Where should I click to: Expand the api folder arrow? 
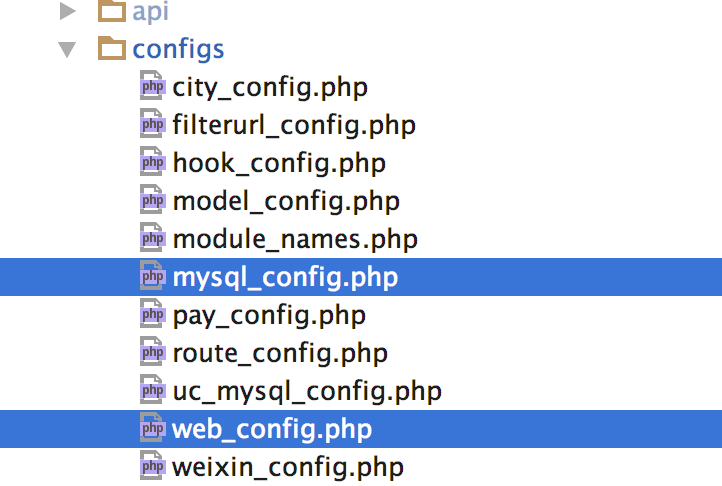(68, 12)
